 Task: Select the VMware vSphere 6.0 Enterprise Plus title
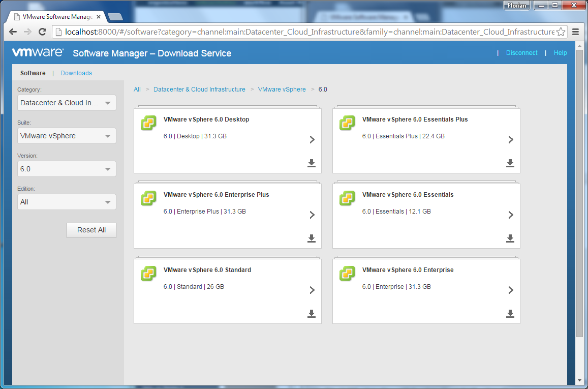(x=216, y=195)
